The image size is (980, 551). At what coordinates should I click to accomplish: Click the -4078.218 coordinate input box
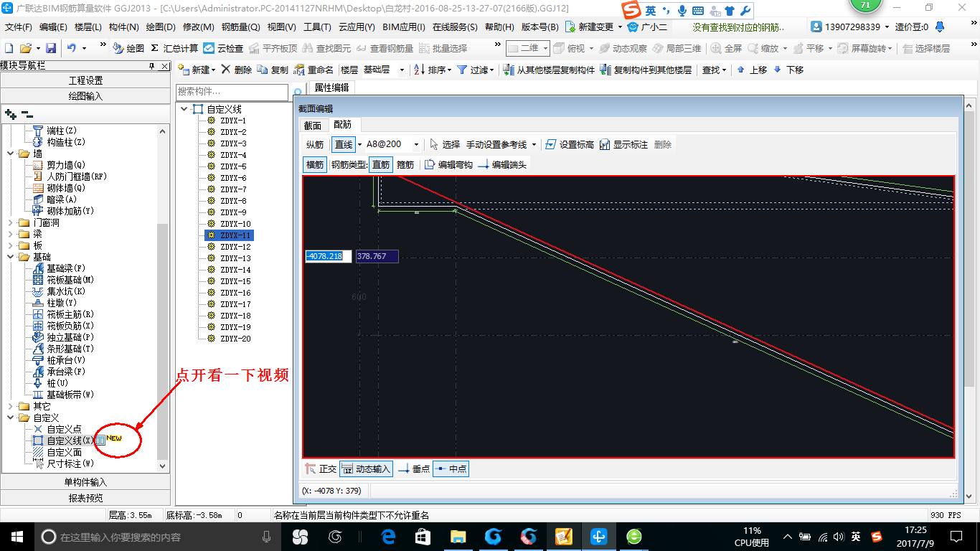[329, 256]
